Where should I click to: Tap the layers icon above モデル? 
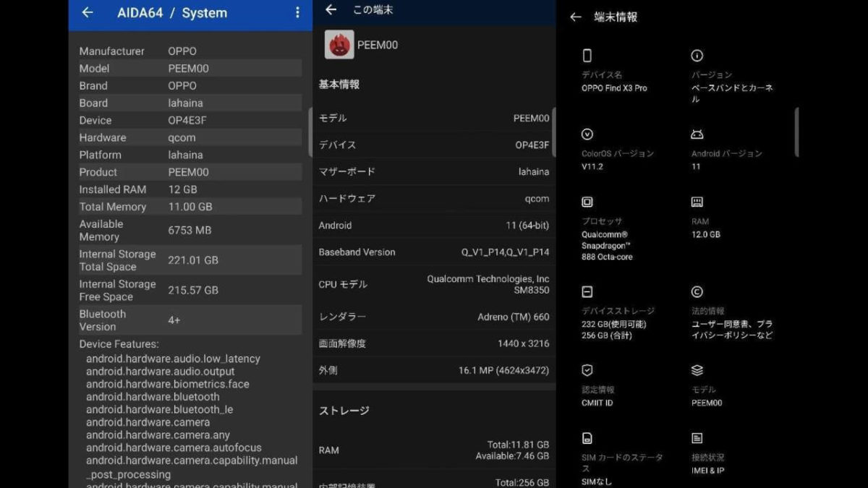pos(697,371)
